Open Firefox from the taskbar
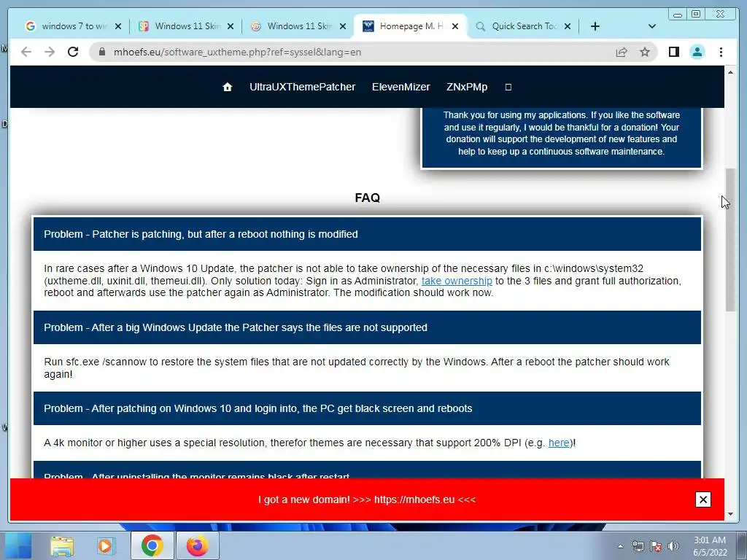Image resolution: width=747 pixels, height=560 pixels. 197,545
